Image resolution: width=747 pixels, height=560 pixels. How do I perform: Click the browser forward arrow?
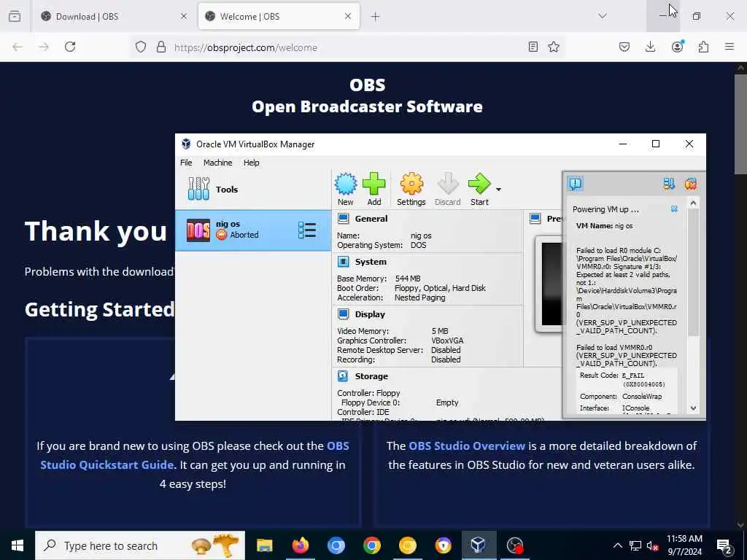pyautogui.click(x=44, y=47)
